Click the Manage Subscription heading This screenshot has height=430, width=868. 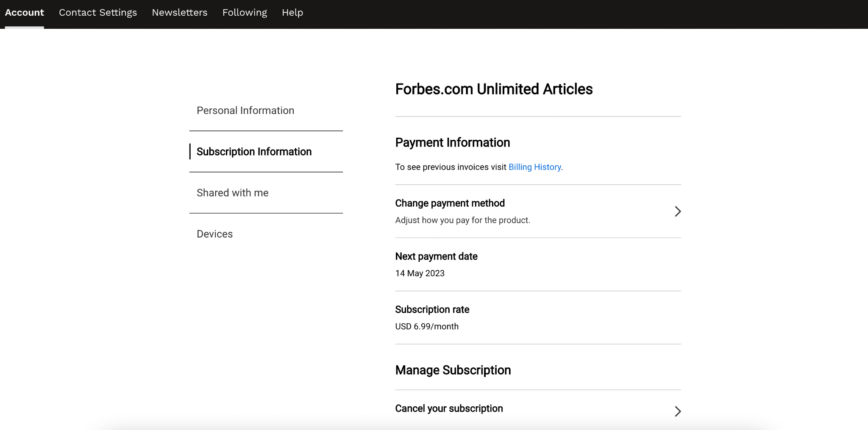[x=453, y=370]
